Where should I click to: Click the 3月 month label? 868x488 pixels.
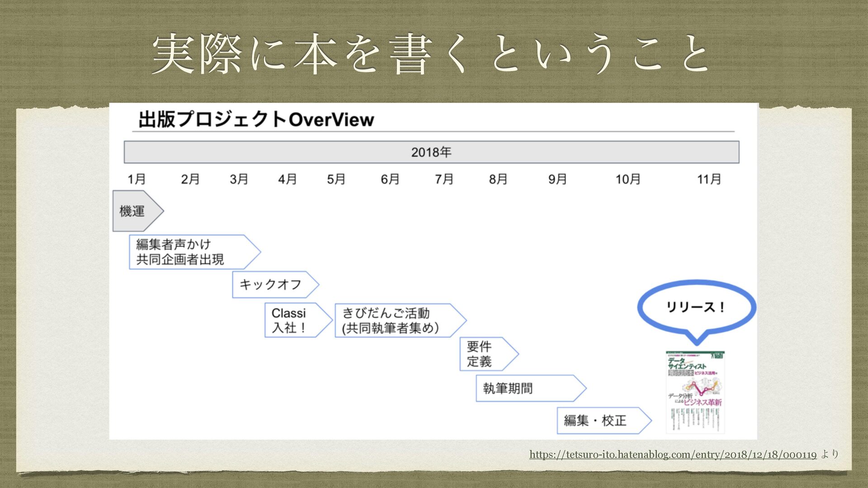239,179
